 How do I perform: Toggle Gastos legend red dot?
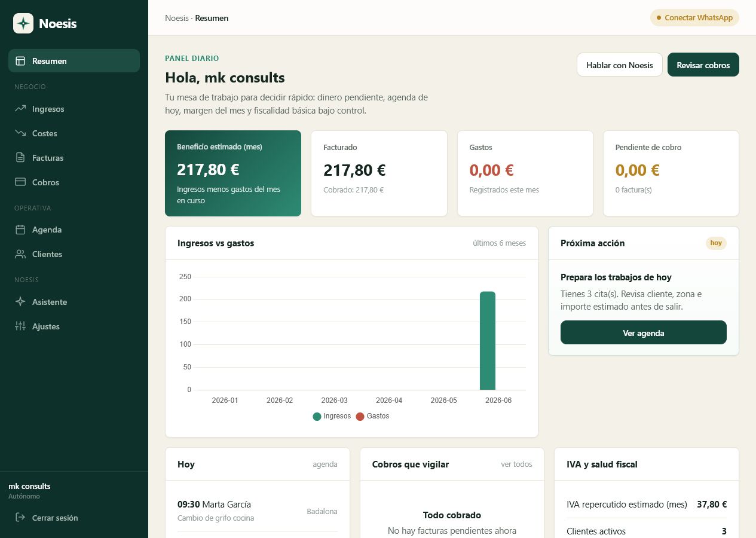point(360,416)
